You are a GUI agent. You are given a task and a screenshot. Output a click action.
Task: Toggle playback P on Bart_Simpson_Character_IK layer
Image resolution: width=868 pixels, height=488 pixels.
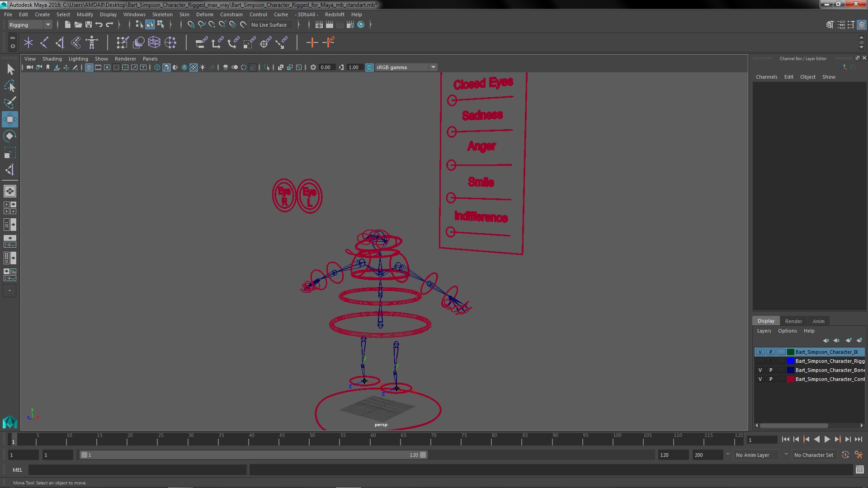771,352
